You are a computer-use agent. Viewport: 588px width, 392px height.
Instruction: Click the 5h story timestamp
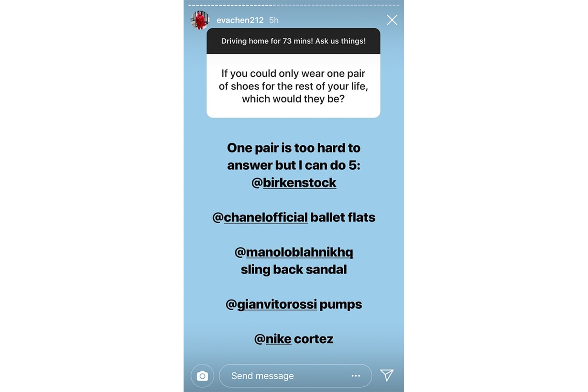tap(274, 20)
